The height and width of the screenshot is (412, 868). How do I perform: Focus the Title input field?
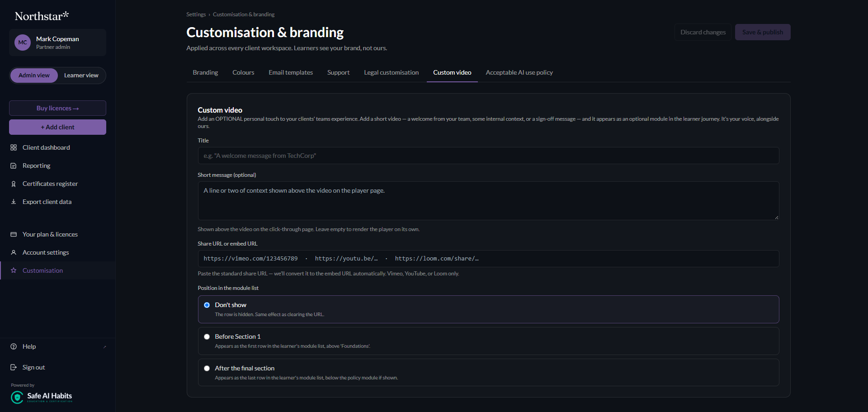pyautogui.click(x=488, y=156)
